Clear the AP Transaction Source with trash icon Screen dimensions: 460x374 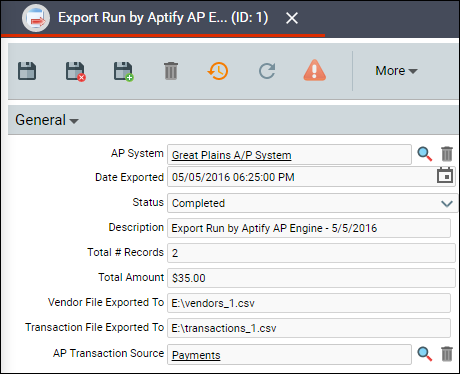[x=447, y=354]
